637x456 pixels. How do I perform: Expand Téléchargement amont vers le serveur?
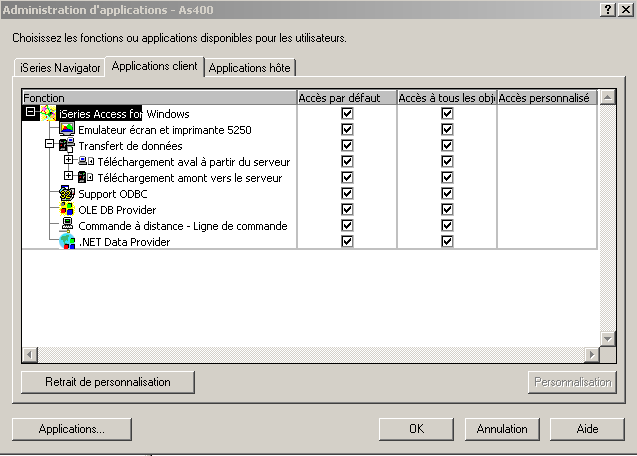point(68,176)
